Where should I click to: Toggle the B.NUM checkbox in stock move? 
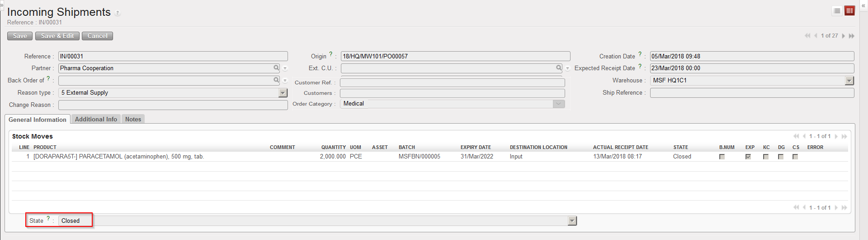[x=722, y=157]
